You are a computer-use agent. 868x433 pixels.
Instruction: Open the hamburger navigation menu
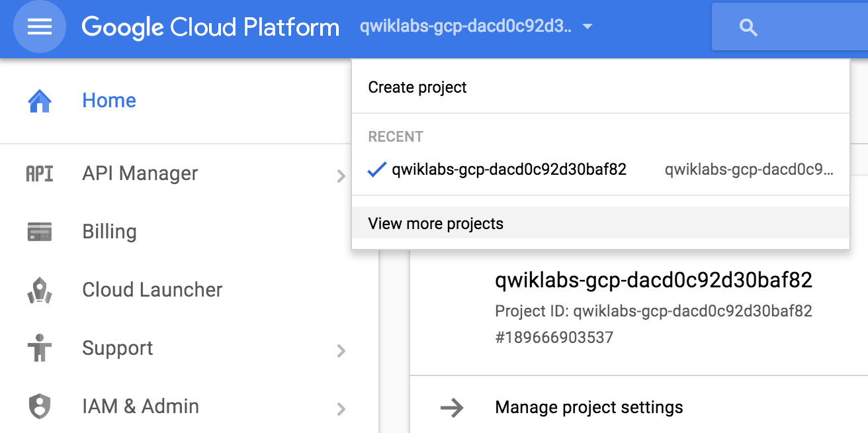(39, 27)
